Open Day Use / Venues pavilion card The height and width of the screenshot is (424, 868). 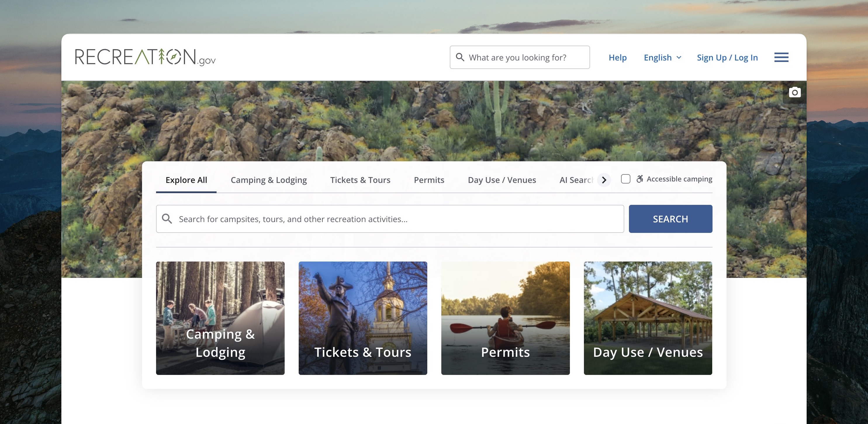click(x=648, y=318)
